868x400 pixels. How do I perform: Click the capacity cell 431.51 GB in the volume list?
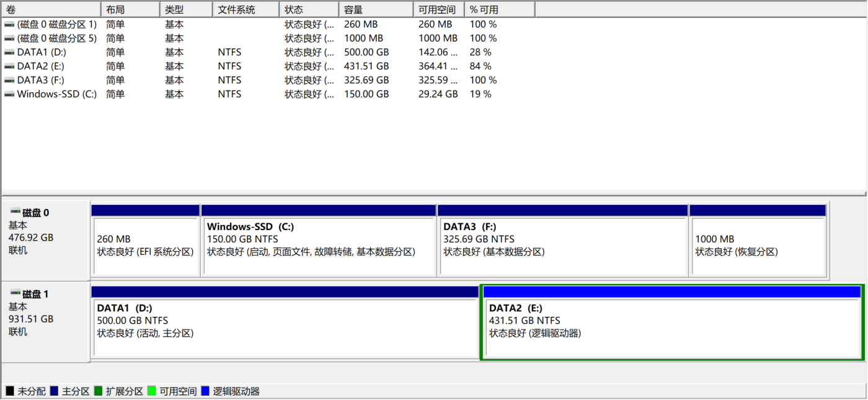[366, 66]
